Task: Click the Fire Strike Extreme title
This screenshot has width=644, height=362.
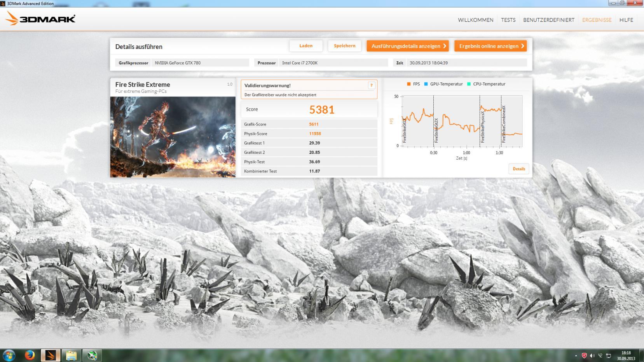Action: tap(143, 84)
